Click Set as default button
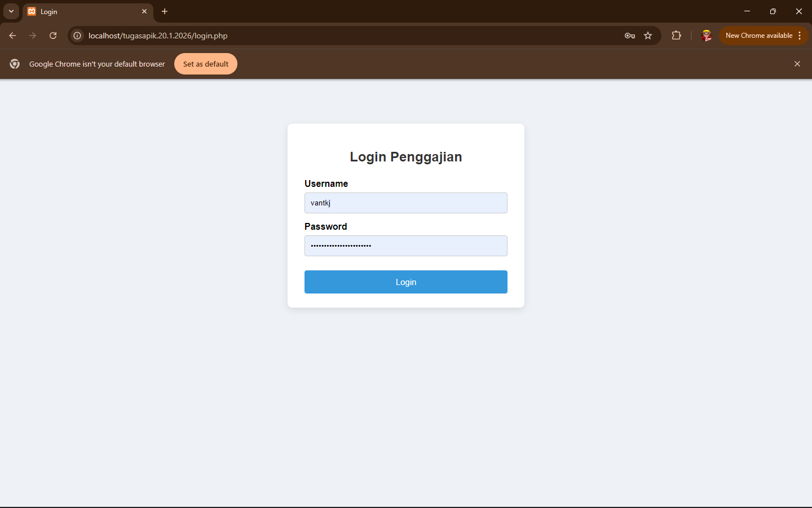 coord(206,64)
